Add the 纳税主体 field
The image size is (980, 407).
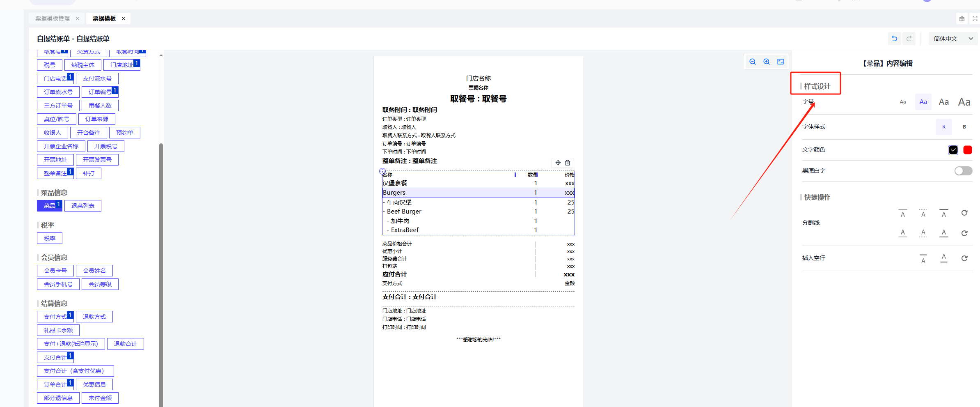[x=83, y=65]
